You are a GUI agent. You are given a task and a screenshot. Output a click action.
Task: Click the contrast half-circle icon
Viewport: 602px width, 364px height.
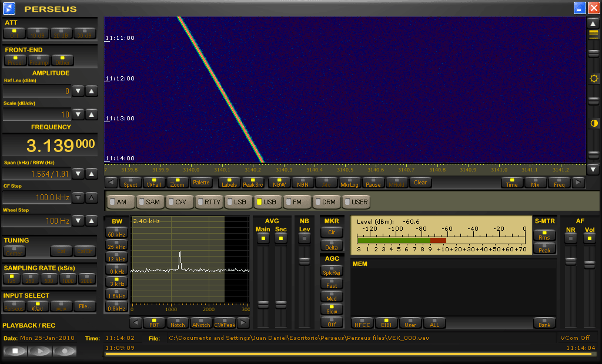[594, 123]
